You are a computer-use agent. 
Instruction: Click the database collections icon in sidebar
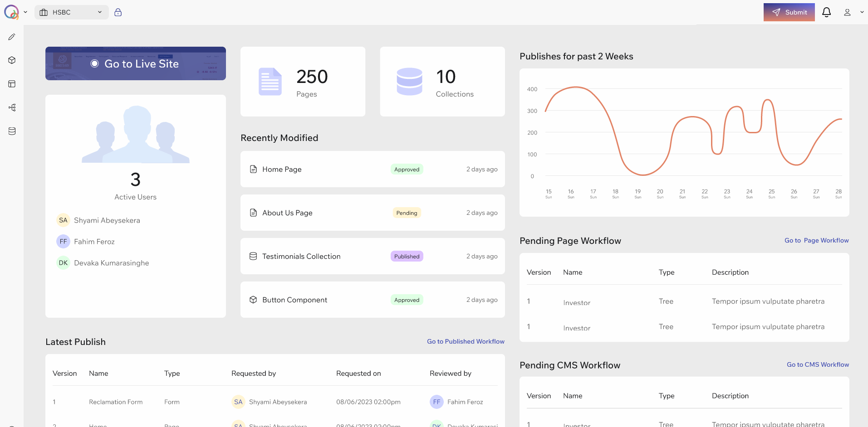pyautogui.click(x=12, y=131)
